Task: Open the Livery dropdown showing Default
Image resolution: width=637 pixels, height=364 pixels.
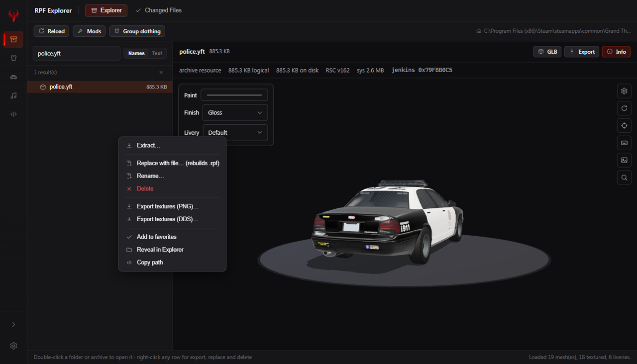Action: 235,133
